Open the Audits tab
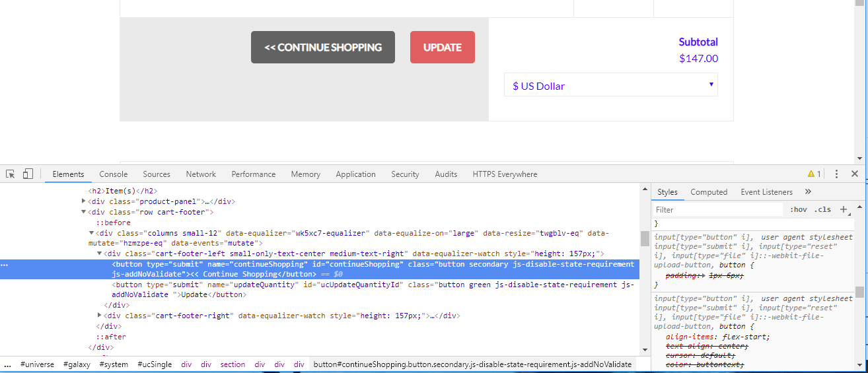This screenshot has height=373, width=868. point(446,174)
